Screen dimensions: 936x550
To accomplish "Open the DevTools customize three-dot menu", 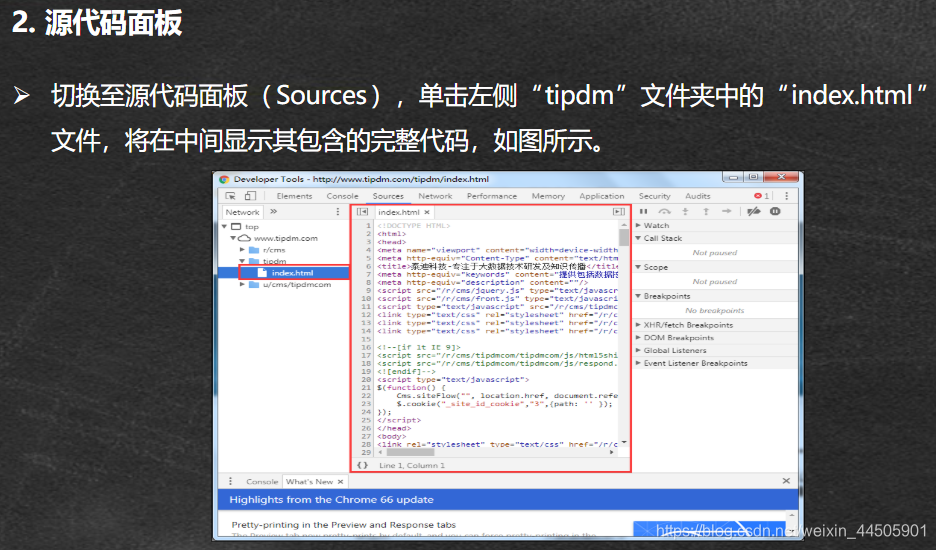I will coord(787,196).
